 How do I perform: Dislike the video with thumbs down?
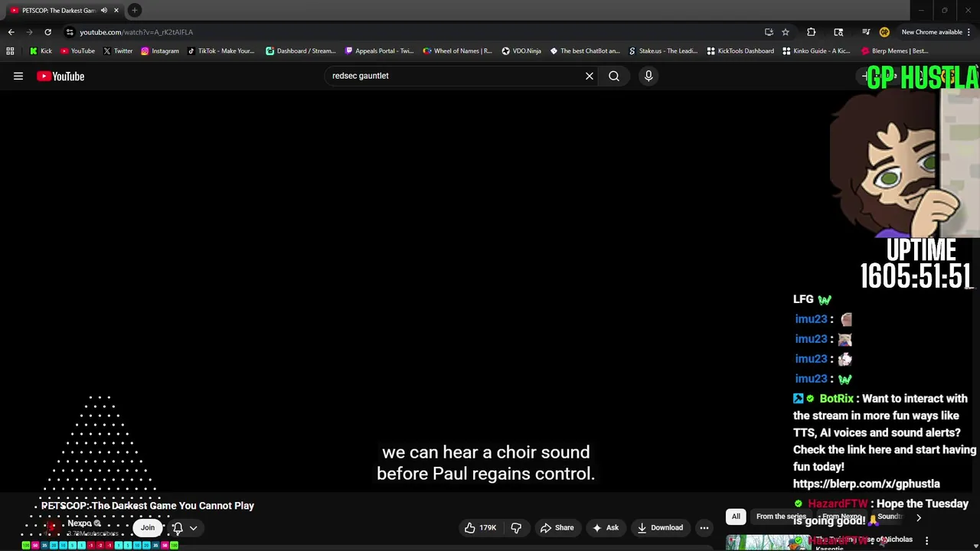(516, 527)
